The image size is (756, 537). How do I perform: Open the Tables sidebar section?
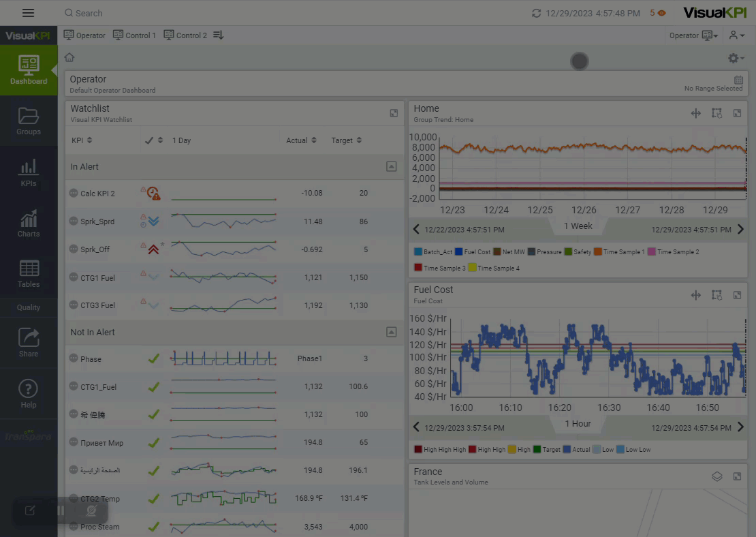pos(29,274)
